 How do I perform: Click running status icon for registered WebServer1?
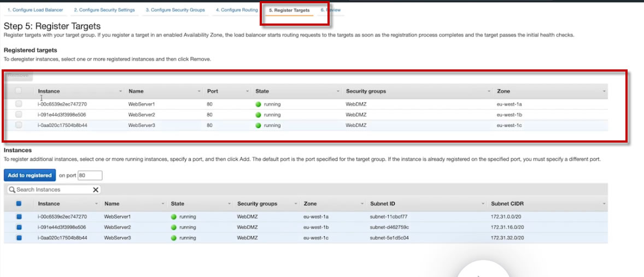point(259,104)
